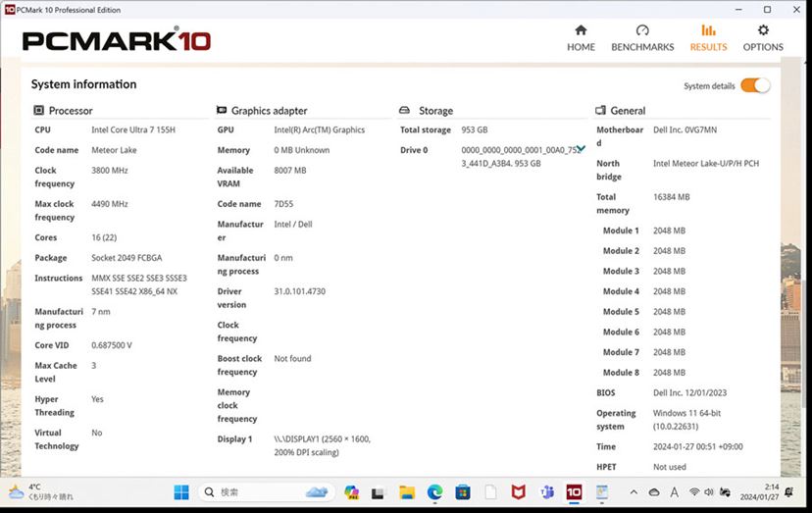Click the volume speaker tray icon

709,492
